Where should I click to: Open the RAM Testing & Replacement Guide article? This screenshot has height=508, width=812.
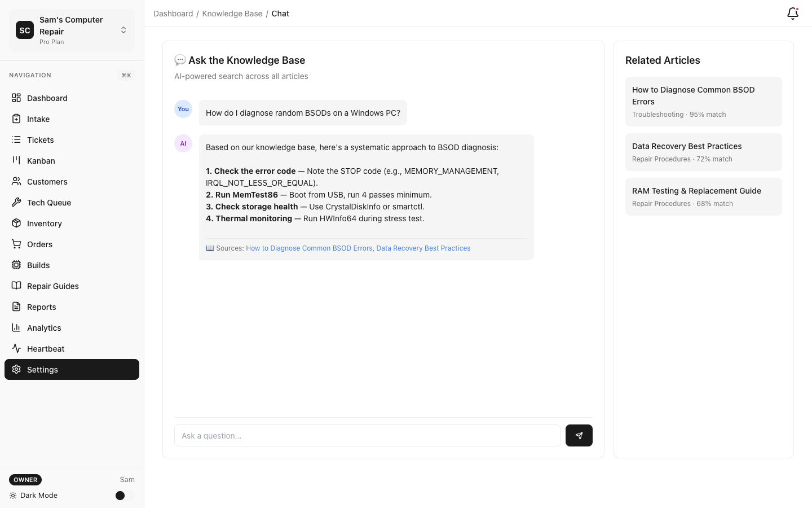click(703, 196)
